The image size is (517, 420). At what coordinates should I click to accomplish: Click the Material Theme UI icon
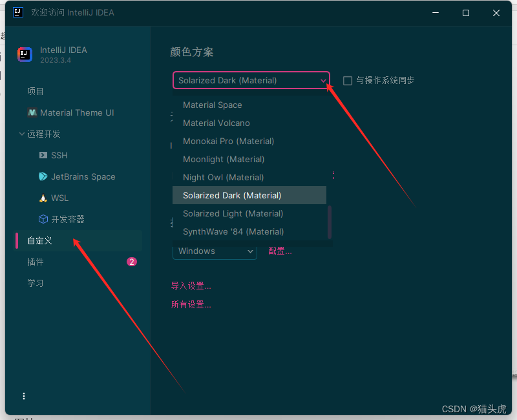tap(32, 112)
